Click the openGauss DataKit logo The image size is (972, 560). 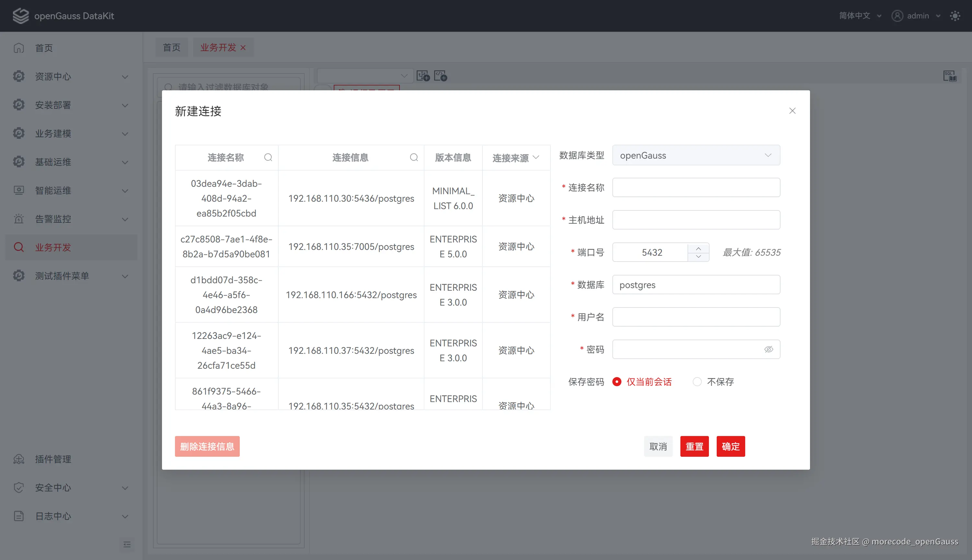click(21, 16)
